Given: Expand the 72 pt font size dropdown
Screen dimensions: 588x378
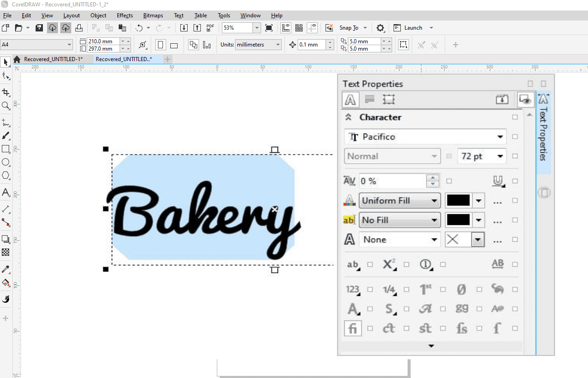Looking at the screenshot, I should click(x=500, y=156).
